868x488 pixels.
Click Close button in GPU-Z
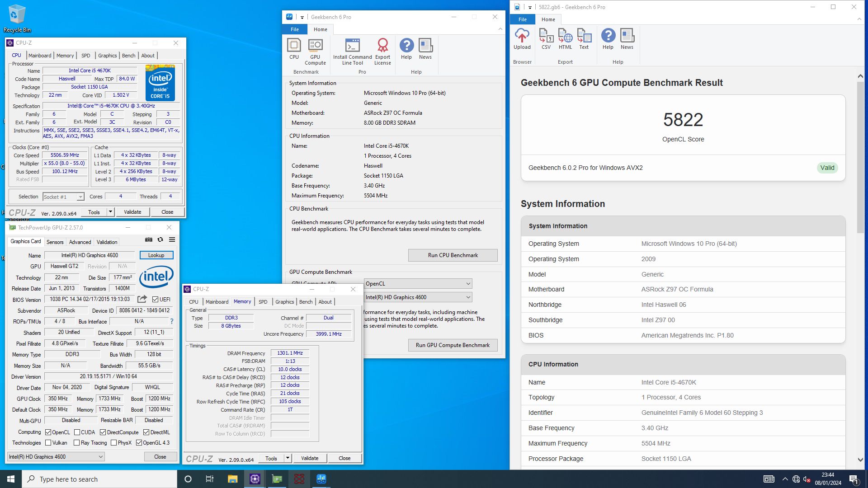[160, 457]
